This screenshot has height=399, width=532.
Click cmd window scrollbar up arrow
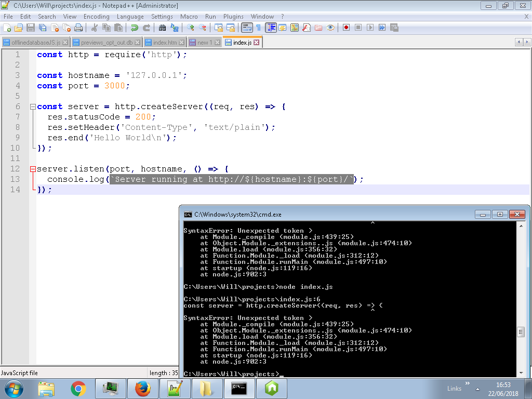pos(521,226)
